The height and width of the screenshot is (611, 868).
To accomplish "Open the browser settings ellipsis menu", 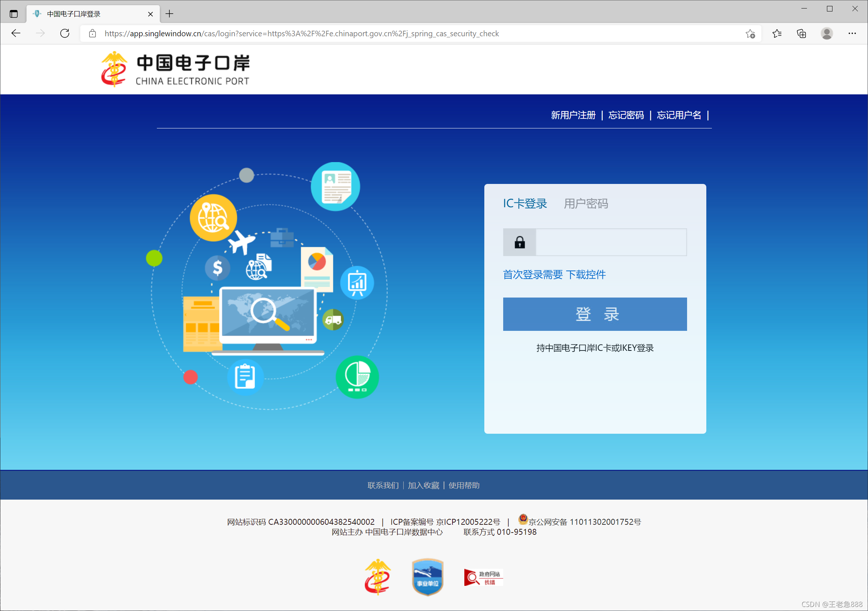I will (852, 34).
